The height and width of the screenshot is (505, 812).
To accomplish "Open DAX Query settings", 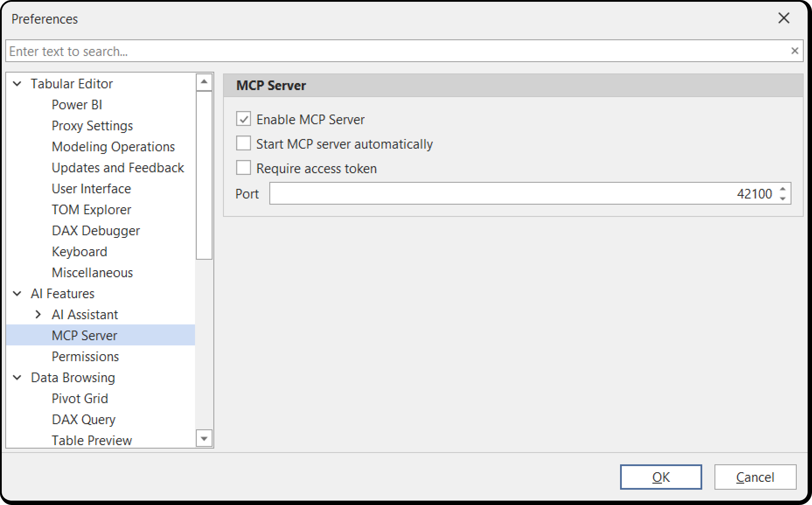I will coord(84,419).
